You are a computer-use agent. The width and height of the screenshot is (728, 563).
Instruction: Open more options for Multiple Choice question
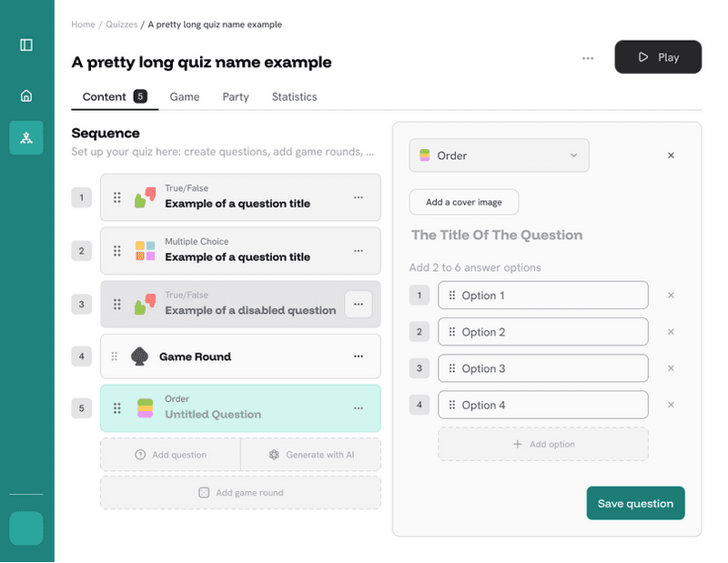[359, 251]
